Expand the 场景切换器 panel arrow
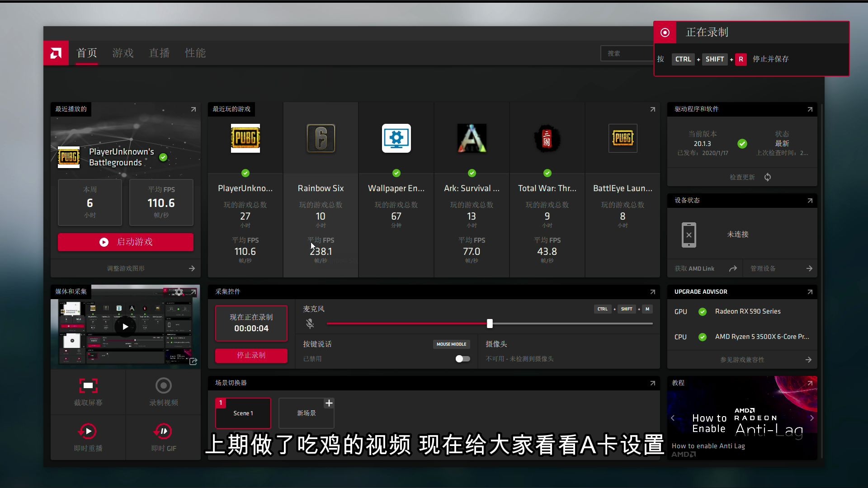The height and width of the screenshot is (488, 868). tap(653, 383)
